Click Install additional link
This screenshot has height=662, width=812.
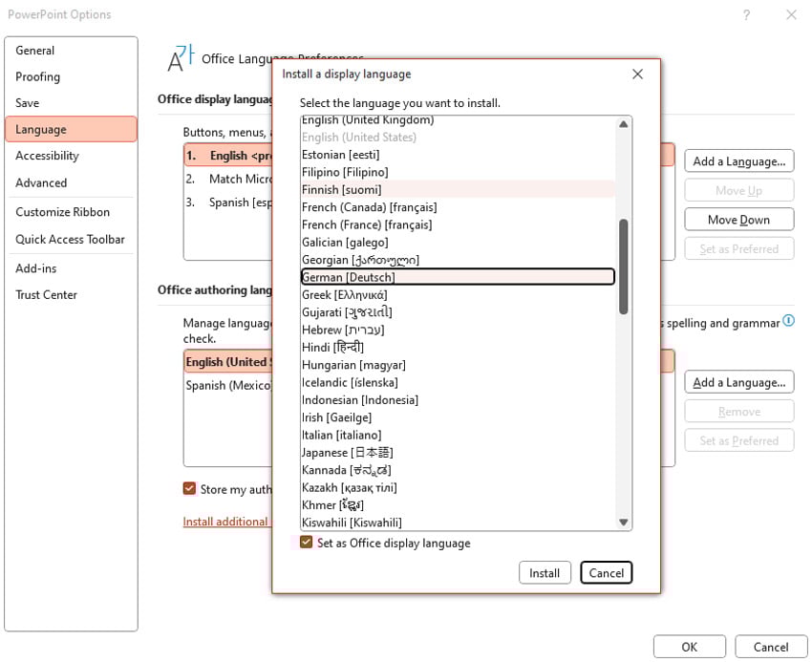click(x=225, y=522)
